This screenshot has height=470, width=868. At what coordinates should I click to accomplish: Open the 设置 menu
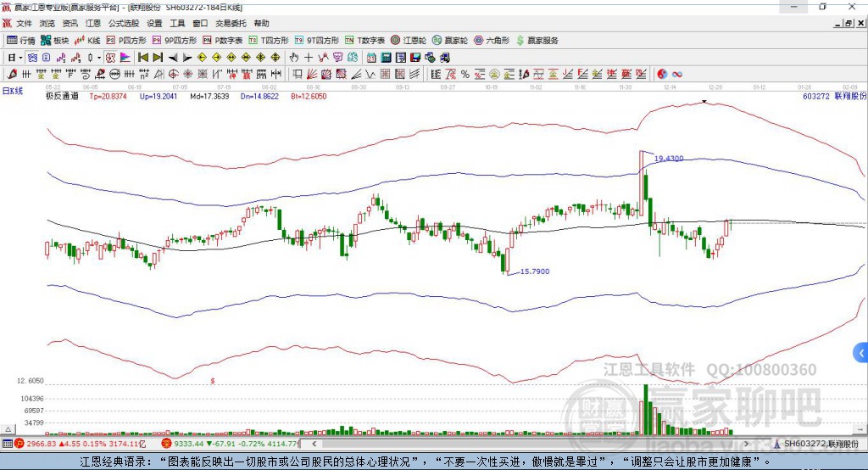154,23
